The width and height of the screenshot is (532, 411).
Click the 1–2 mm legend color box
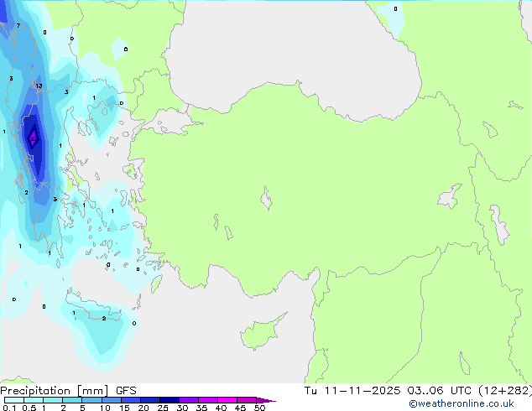point(53,400)
